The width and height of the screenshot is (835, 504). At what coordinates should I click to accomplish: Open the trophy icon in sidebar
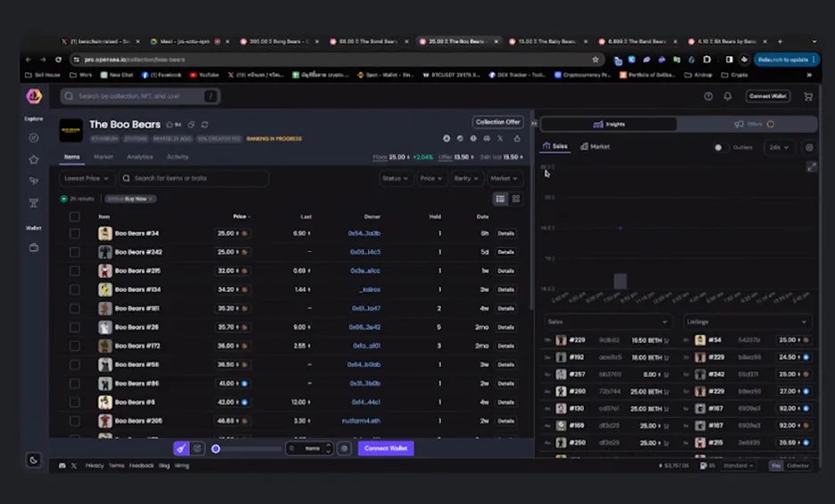34,203
